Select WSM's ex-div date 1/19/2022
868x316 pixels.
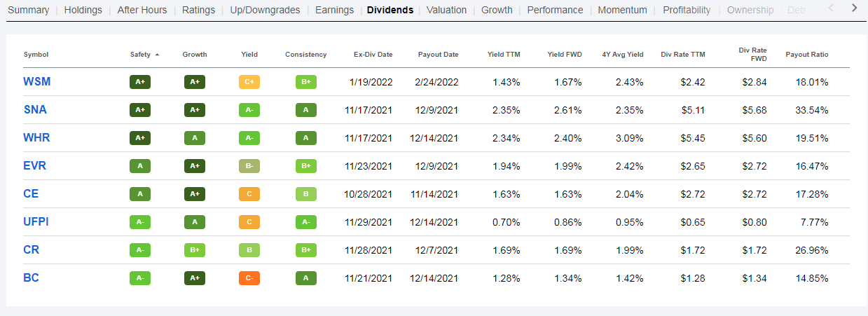pyautogui.click(x=371, y=82)
